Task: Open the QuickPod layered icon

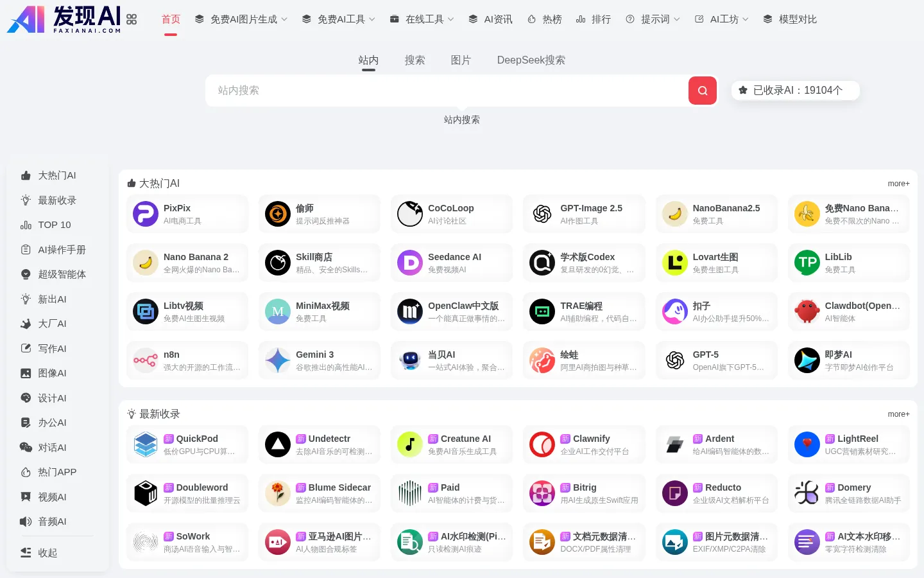Action: pos(146,444)
